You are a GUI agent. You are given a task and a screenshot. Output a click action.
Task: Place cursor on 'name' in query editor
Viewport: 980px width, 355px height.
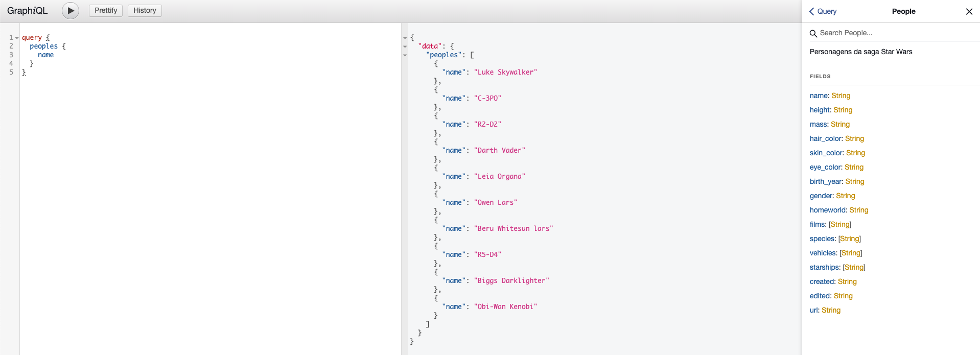(x=45, y=55)
